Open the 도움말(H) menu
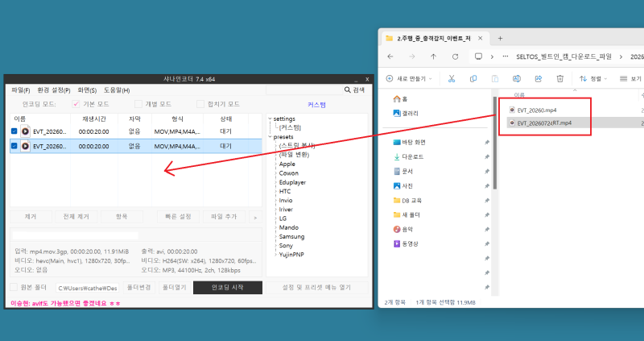 click(117, 90)
